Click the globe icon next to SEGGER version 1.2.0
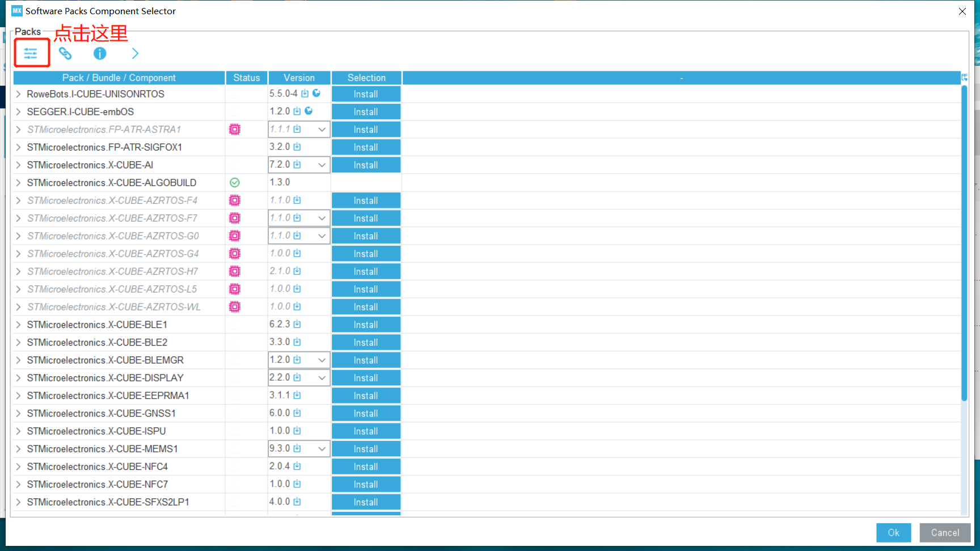 (309, 111)
